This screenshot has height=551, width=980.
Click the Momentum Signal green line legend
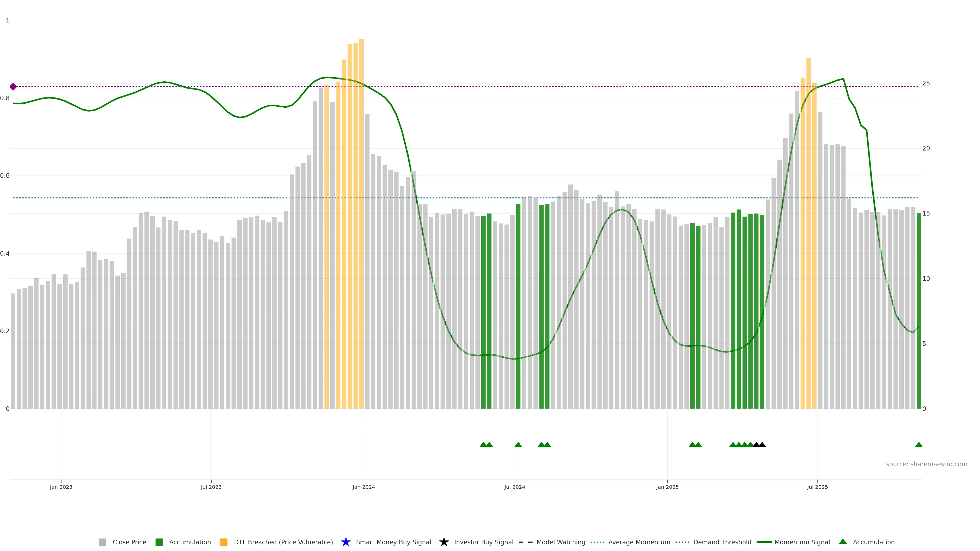coord(764,542)
